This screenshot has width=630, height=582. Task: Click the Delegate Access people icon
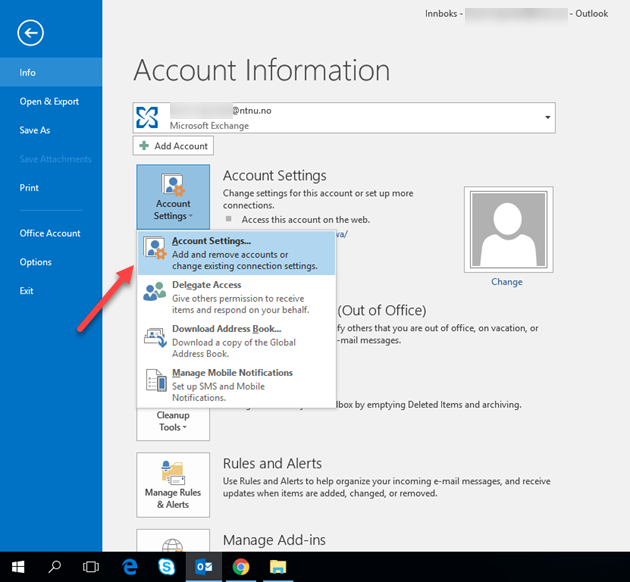pyautogui.click(x=155, y=292)
